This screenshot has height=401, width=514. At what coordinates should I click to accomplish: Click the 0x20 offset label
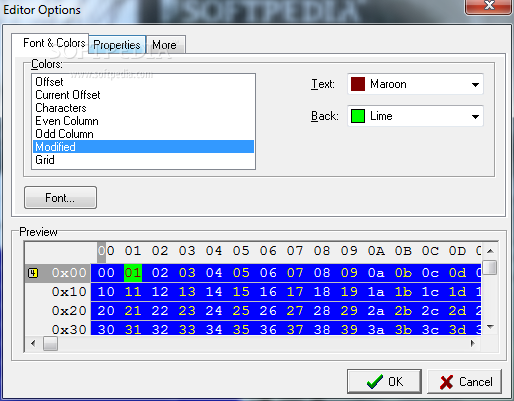click(69, 311)
